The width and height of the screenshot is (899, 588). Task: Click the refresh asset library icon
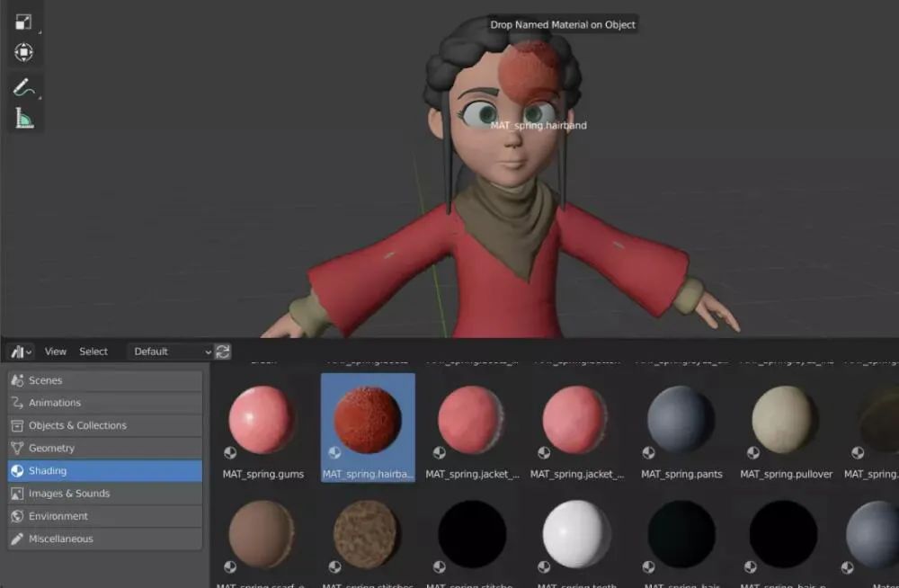click(x=223, y=352)
